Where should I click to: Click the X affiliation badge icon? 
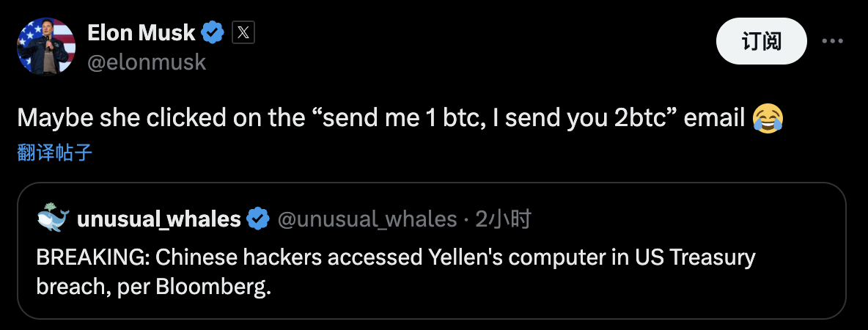pos(243,32)
